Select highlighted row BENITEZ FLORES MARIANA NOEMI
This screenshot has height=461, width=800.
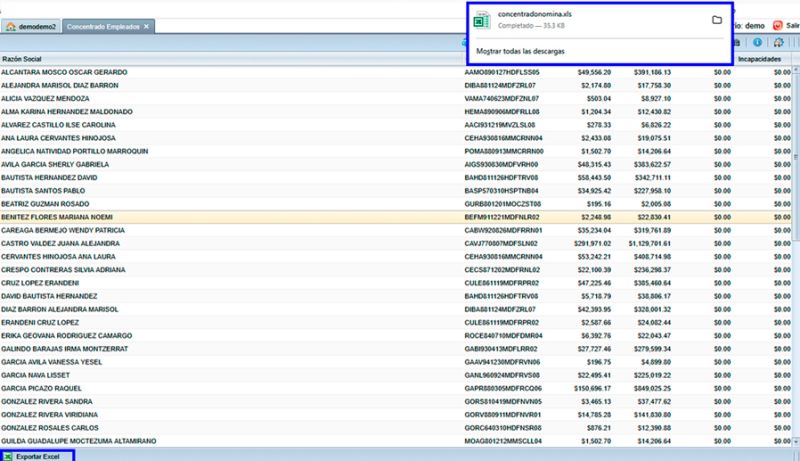point(396,217)
